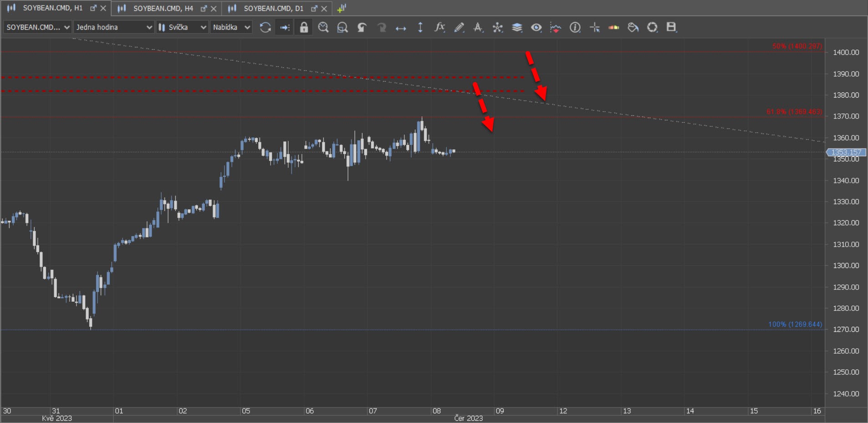Select the text annotation tool
The height and width of the screenshot is (423, 868).
coord(478,27)
